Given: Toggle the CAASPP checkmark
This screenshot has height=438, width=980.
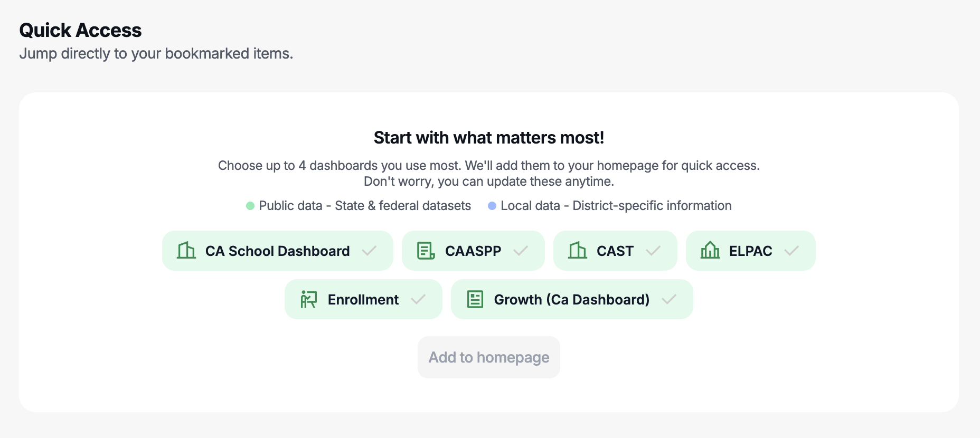Looking at the screenshot, I should coord(521,251).
